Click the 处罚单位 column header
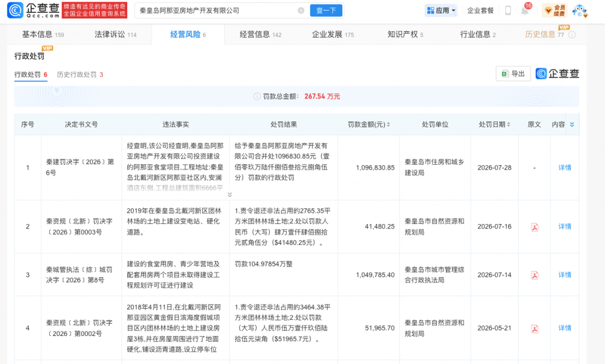This screenshot has width=605, height=364. (x=435, y=124)
